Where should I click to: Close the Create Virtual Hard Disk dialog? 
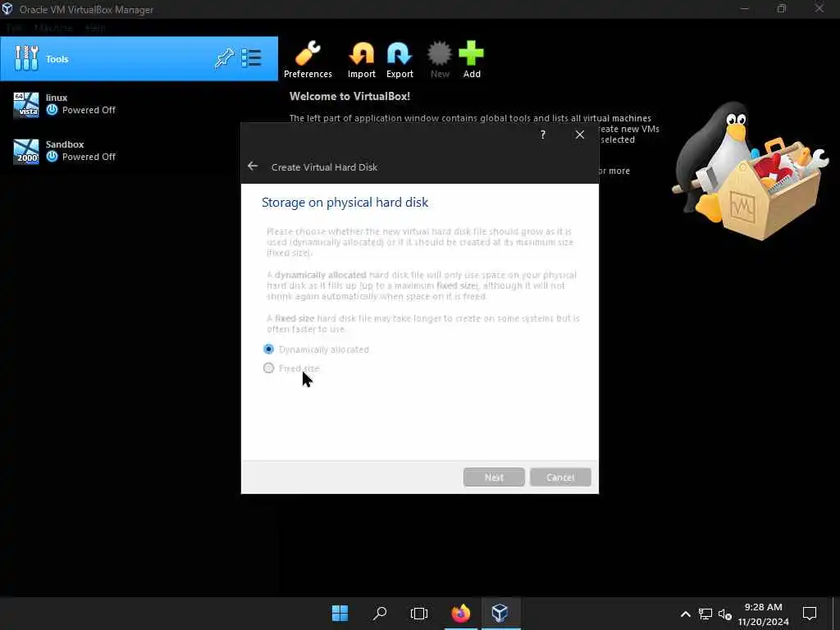pyautogui.click(x=580, y=135)
